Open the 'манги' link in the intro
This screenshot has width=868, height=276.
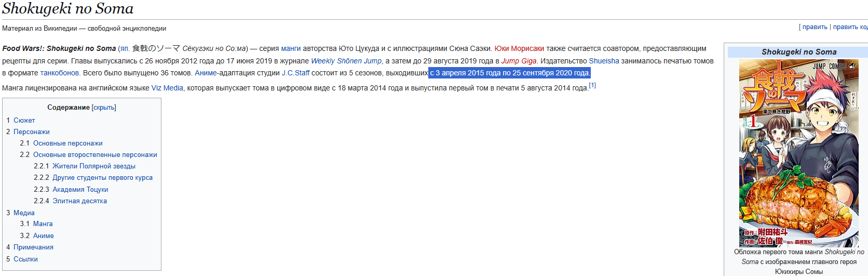[291, 48]
